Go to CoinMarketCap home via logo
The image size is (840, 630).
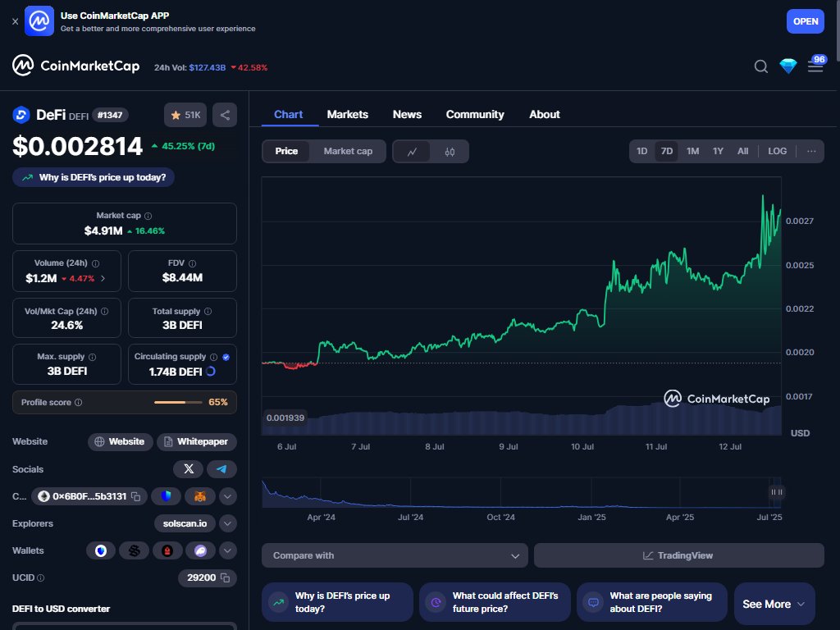[x=76, y=66]
